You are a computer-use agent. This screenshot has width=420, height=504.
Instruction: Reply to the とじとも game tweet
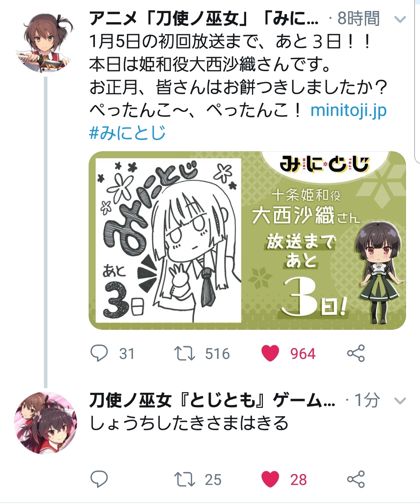pos(99,479)
